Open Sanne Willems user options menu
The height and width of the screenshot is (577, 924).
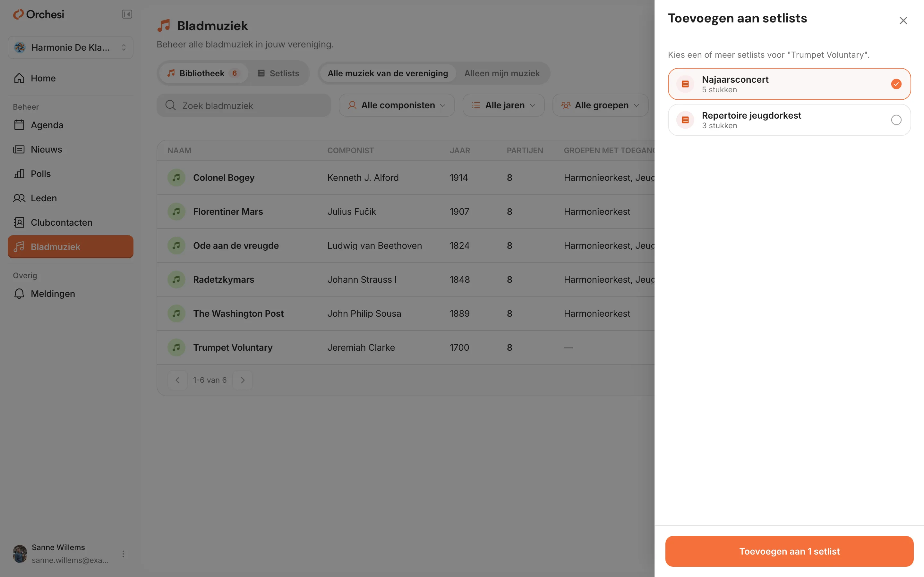(123, 554)
